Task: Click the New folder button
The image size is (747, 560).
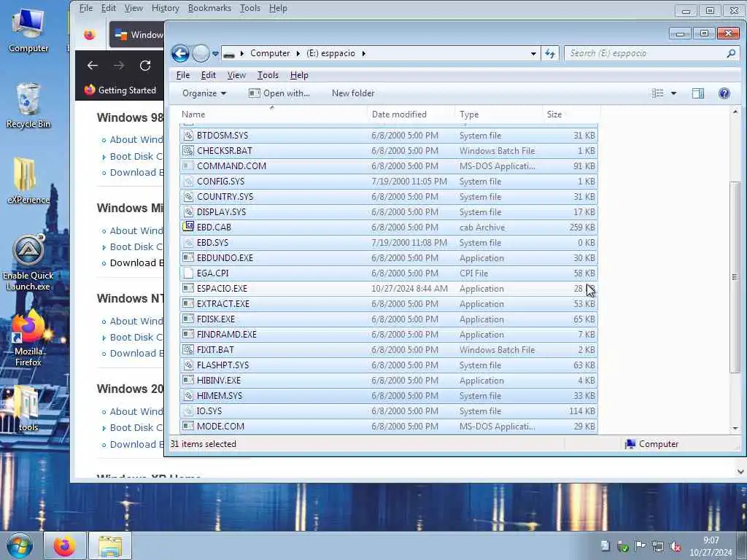Action: coord(353,93)
